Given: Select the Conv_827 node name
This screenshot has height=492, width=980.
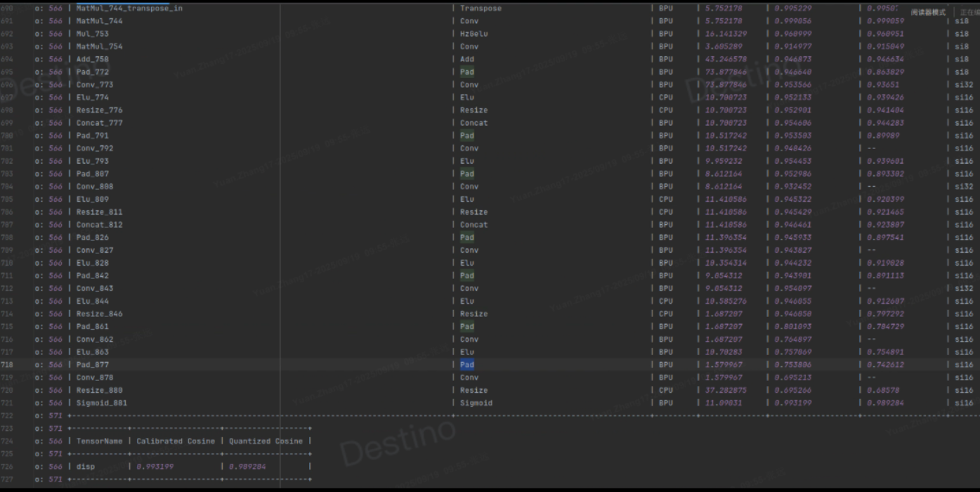Looking at the screenshot, I should click(x=95, y=250).
